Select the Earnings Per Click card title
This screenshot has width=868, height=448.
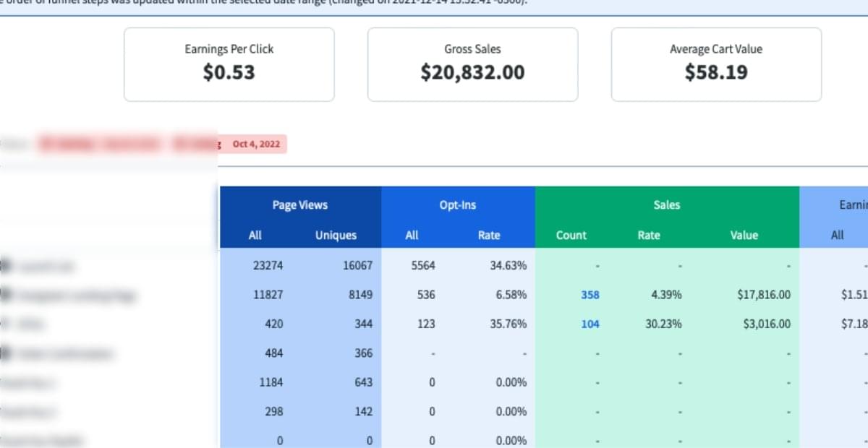(x=229, y=49)
